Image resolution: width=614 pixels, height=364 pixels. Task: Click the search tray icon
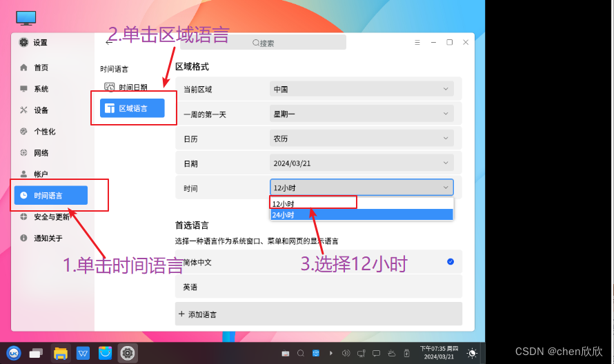(x=301, y=354)
